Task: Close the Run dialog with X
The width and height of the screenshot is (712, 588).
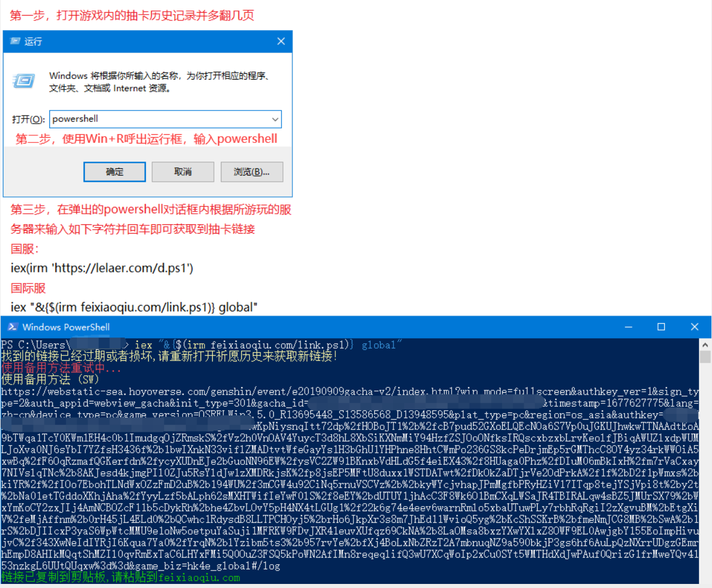Action: pos(281,41)
